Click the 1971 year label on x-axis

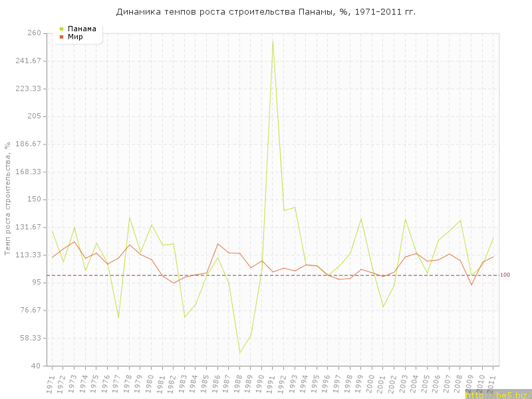[x=51, y=384]
